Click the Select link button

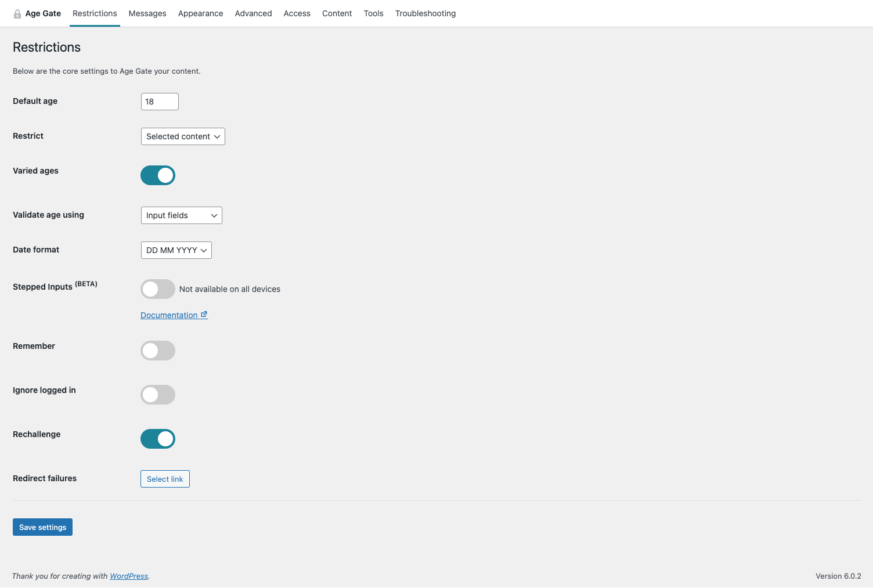pos(165,479)
